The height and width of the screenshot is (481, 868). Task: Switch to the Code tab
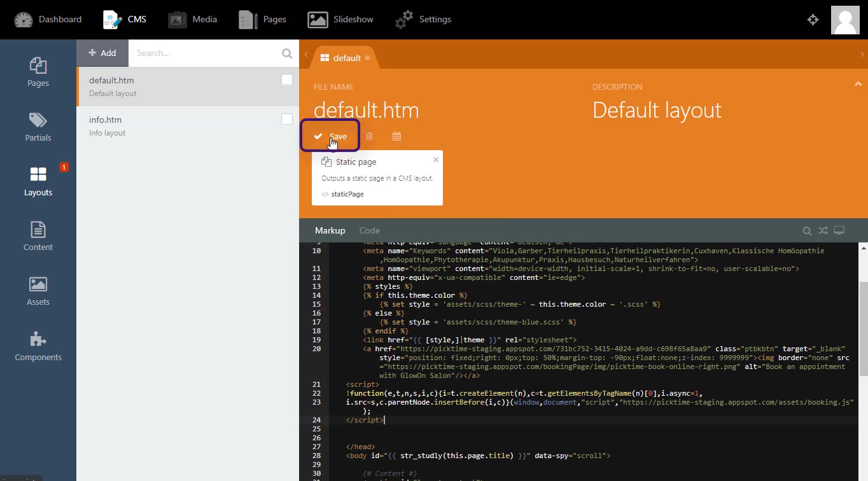[369, 231]
